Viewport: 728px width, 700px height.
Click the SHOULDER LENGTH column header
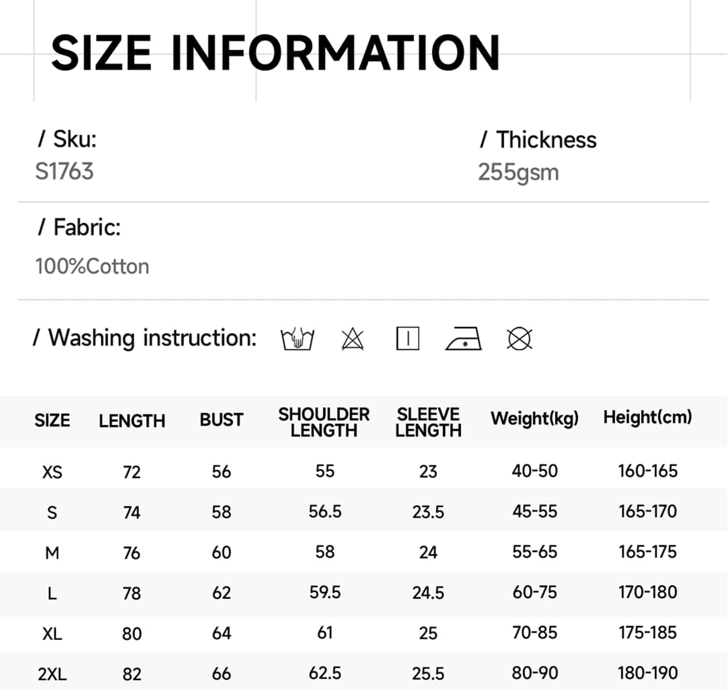click(x=324, y=422)
